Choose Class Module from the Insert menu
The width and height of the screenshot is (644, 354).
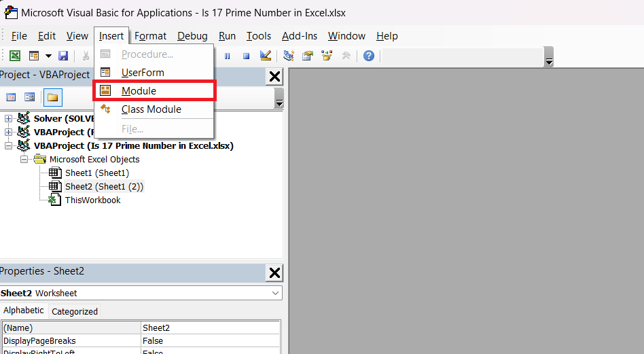coord(154,109)
